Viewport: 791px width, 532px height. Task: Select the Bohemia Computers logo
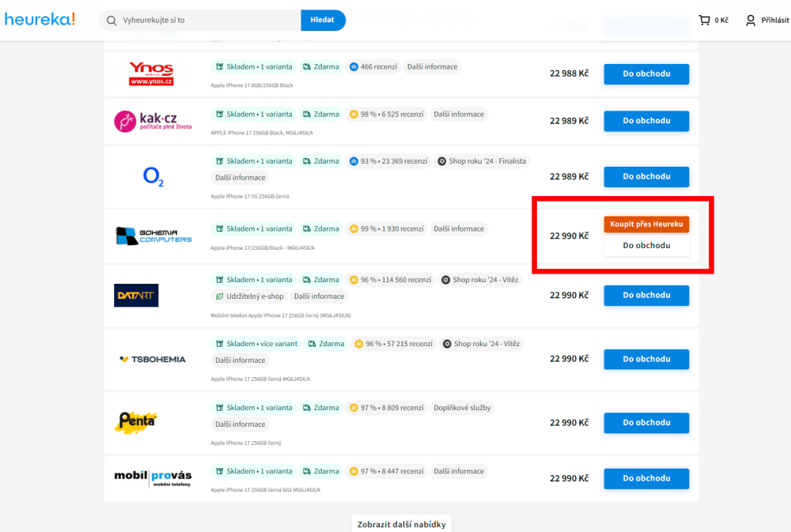click(153, 236)
